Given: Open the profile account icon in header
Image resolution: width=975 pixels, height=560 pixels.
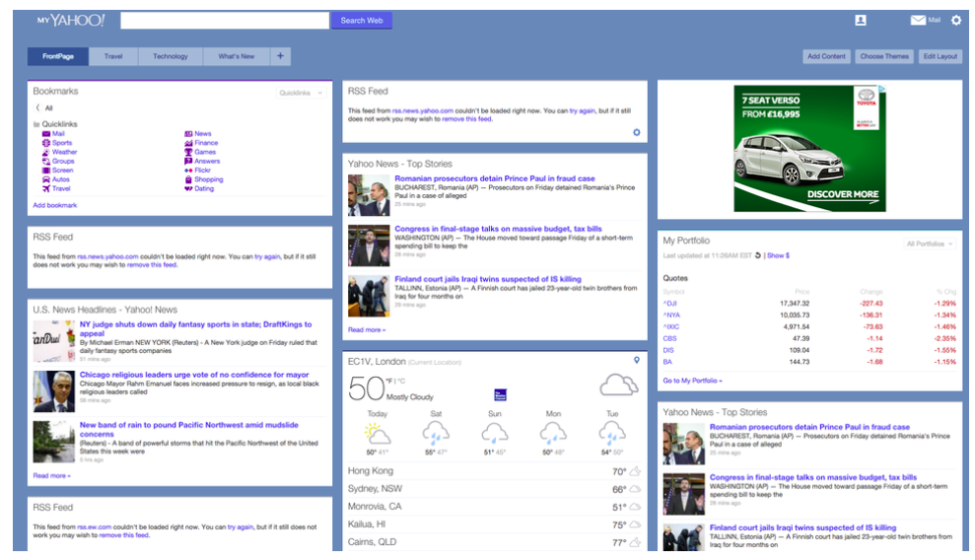Looking at the screenshot, I should pyautogui.click(x=860, y=20).
